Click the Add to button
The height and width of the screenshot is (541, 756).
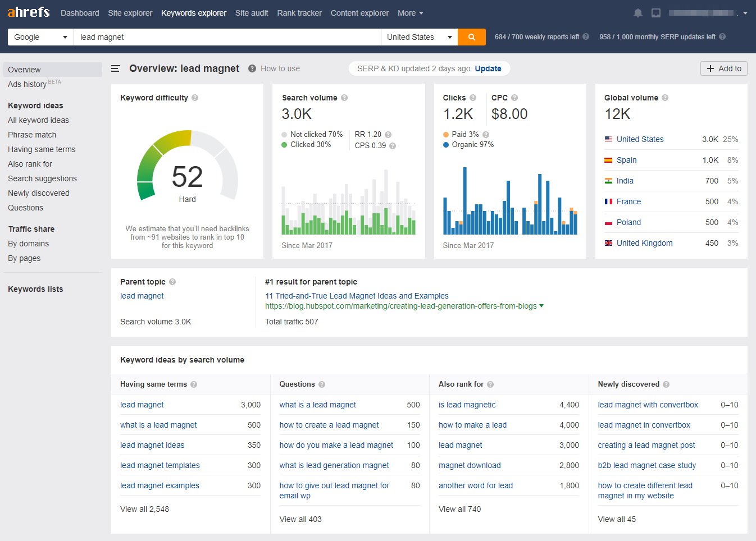(x=724, y=68)
